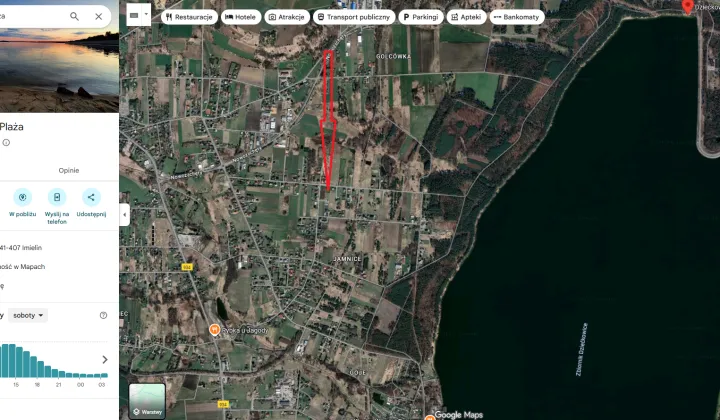Screen dimensions: 720x420
Task: Collapse the side panel arrow
Action: [x=124, y=214]
